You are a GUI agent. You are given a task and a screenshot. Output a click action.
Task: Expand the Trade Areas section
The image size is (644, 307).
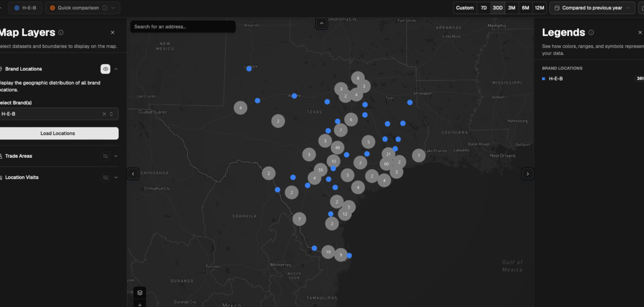[x=116, y=156]
